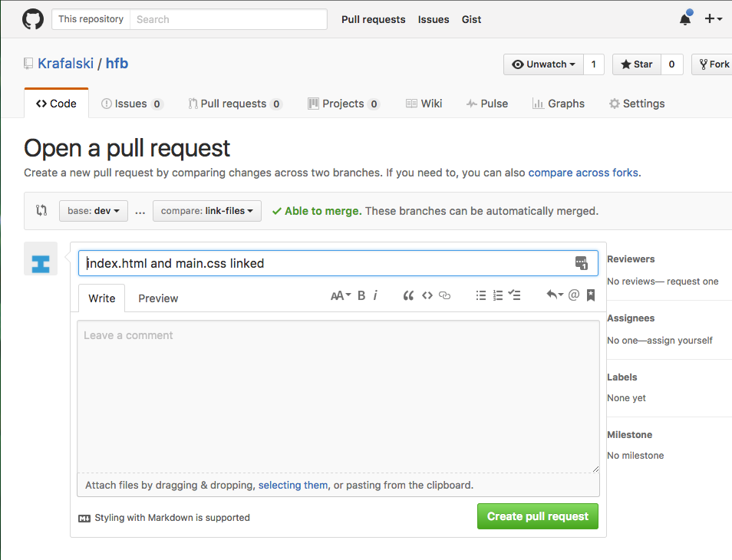Screen dimensions: 732x560
Task: Open the This repository search scope
Action: [91, 19]
